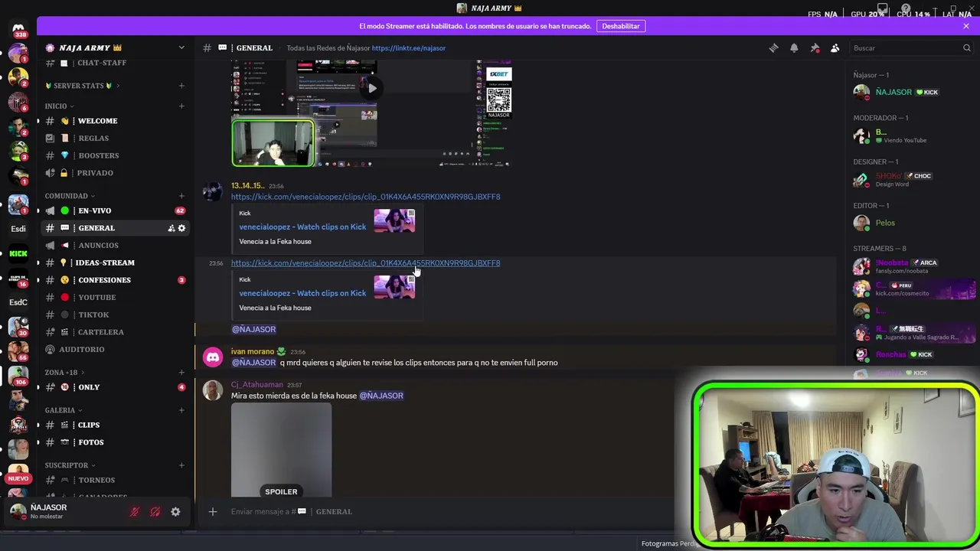The width and height of the screenshot is (980, 551).
Task: Collapse the COMUNIDAD category
Action: [x=70, y=196]
